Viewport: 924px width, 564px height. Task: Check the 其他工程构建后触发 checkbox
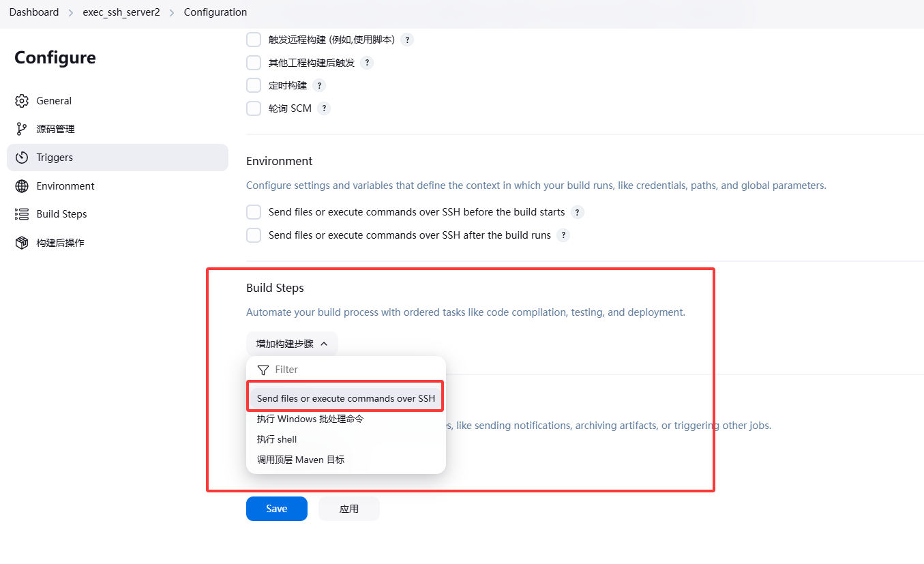254,63
